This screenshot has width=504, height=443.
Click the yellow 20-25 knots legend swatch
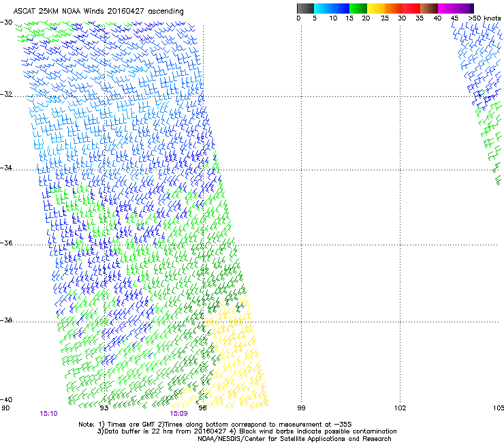coord(376,8)
